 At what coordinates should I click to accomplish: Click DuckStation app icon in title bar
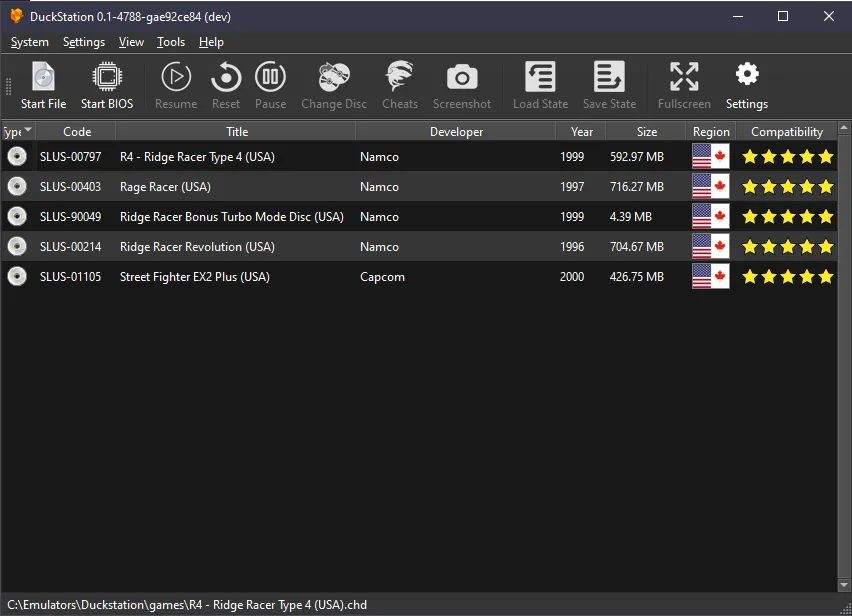pyautogui.click(x=16, y=16)
